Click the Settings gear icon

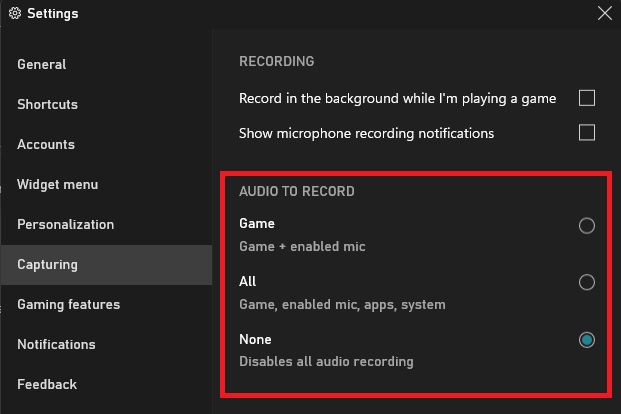[15, 13]
